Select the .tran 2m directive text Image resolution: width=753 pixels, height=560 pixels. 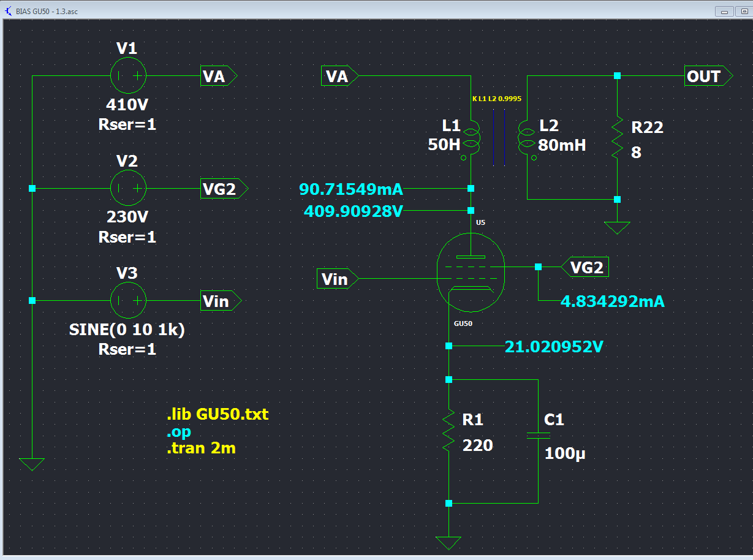tap(201, 448)
